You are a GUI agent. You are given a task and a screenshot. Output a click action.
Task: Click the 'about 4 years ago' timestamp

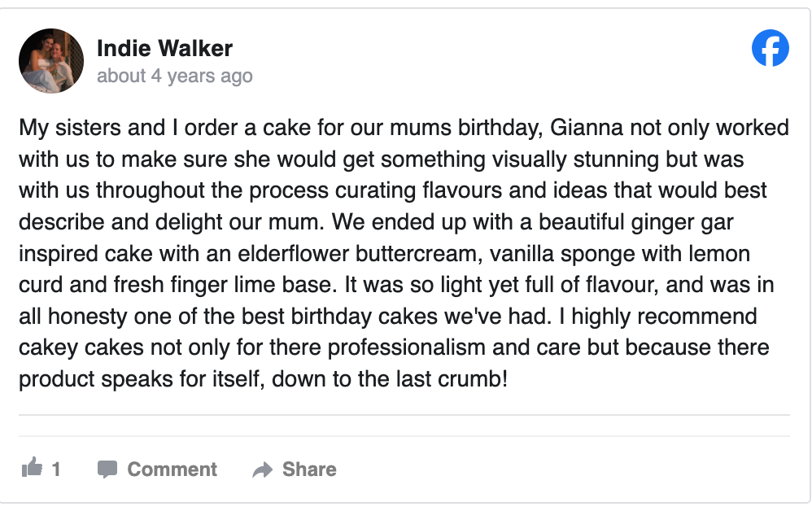(x=174, y=76)
